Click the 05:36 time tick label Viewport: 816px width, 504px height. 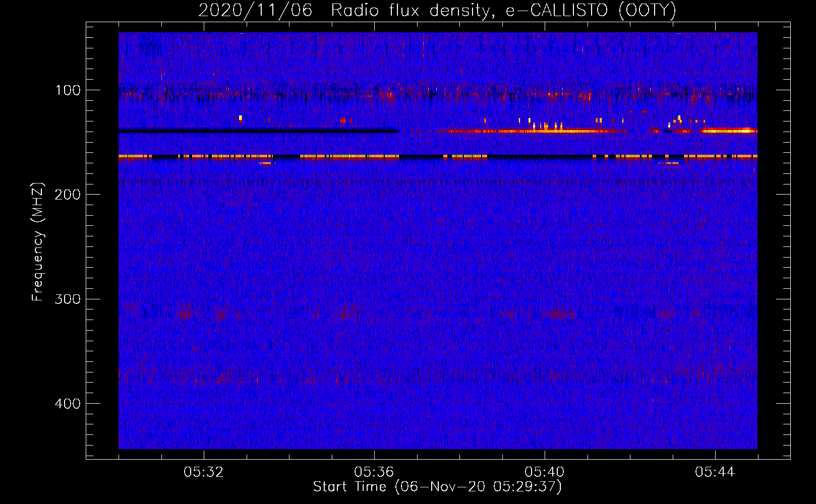[x=374, y=472]
